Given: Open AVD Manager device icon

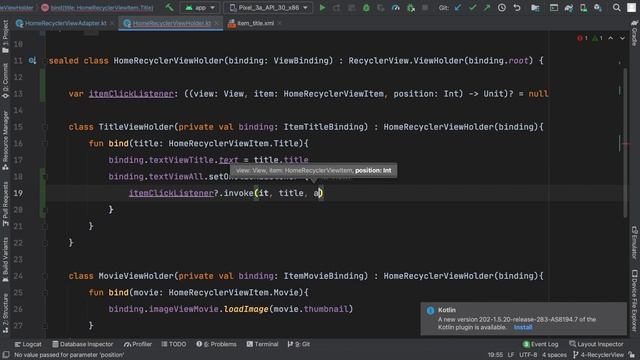Looking at the screenshot, I should tap(583, 8).
